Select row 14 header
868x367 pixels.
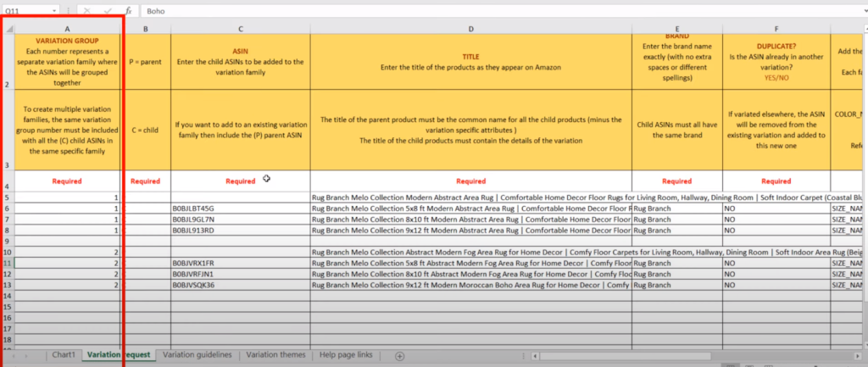(x=7, y=296)
